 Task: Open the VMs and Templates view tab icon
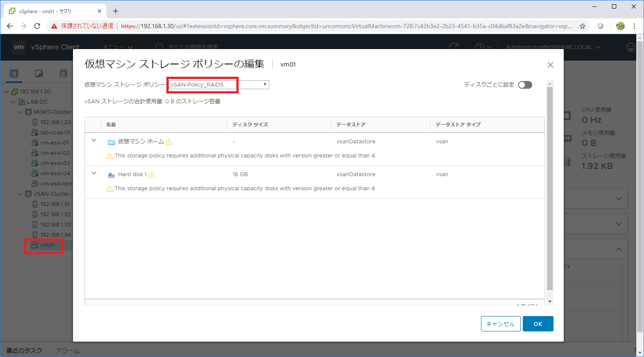pyautogui.click(x=39, y=74)
